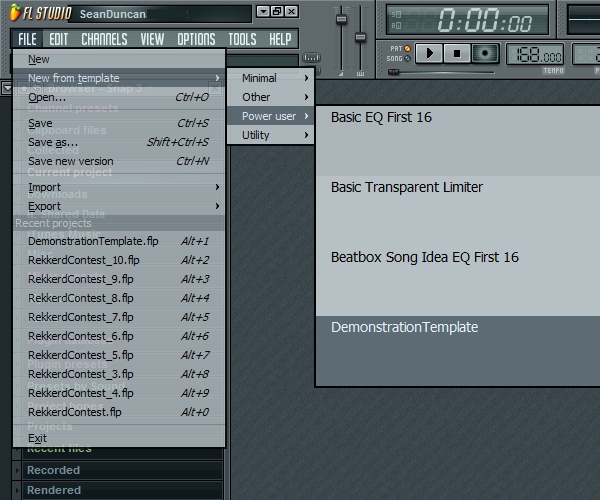Select Save in the File menu
This screenshot has height=500, width=600.
coord(119,123)
